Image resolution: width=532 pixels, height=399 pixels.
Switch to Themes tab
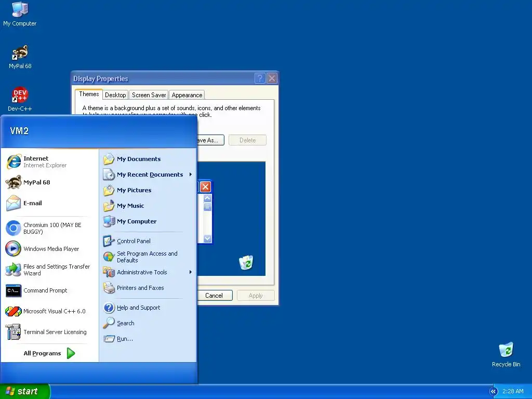(x=89, y=95)
